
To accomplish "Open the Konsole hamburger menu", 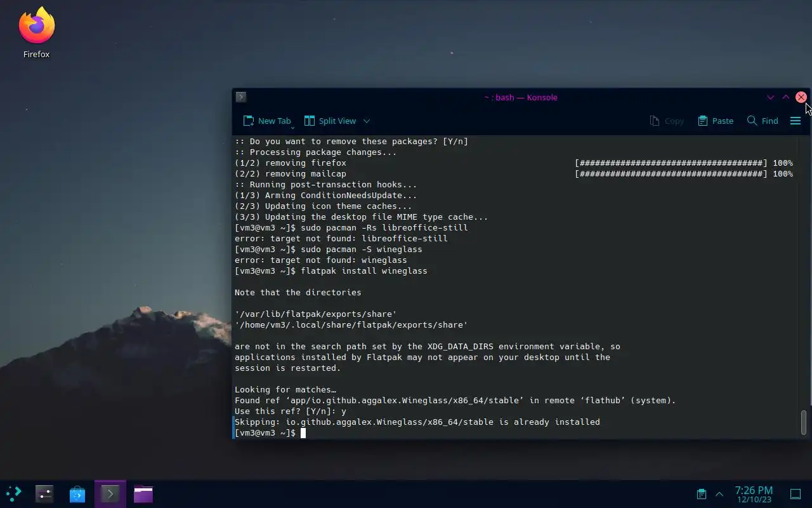I will coord(796,121).
